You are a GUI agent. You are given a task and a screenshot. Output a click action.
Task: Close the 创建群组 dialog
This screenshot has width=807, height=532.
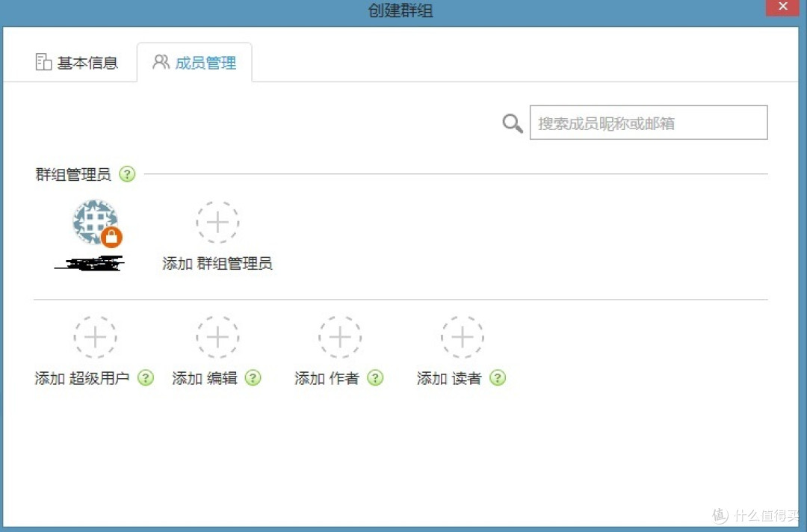pyautogui.click(x=783, y=7)
